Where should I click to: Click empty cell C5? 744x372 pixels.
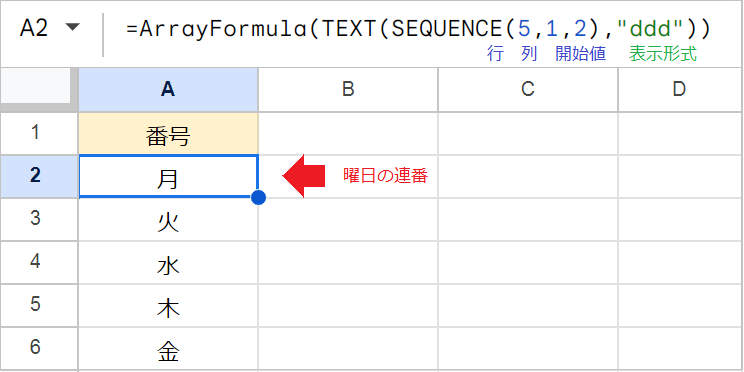[x=528, y=306]
